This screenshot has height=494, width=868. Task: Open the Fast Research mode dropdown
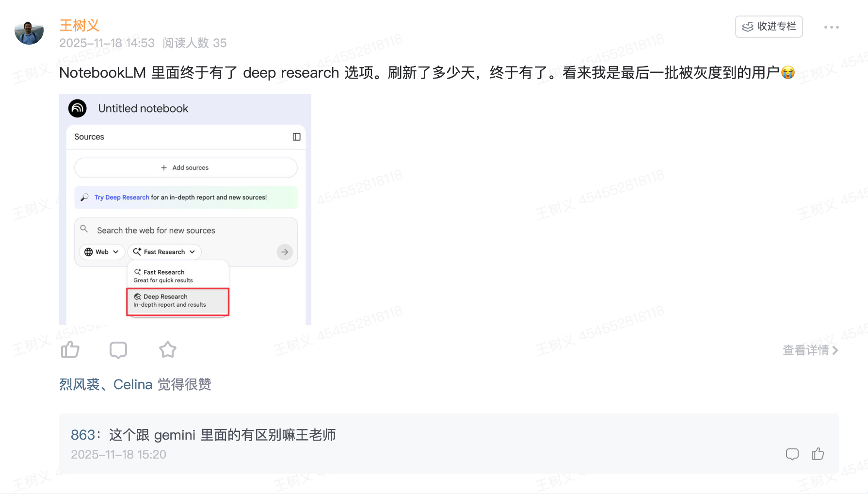(164, 252)
